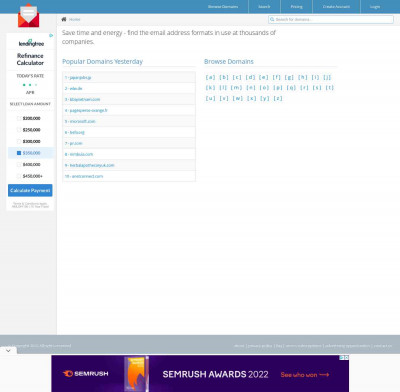Screen dimensions: 400x392
Task: Browse domains starting with [n]
Action: pyautogui.click(x=251, y=88)
